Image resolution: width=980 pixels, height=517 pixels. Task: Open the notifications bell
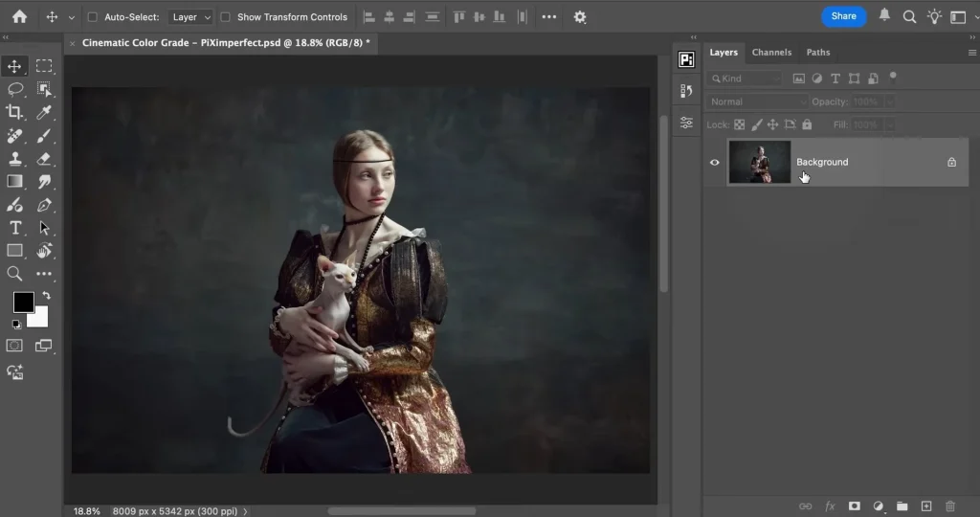point(884,15)
